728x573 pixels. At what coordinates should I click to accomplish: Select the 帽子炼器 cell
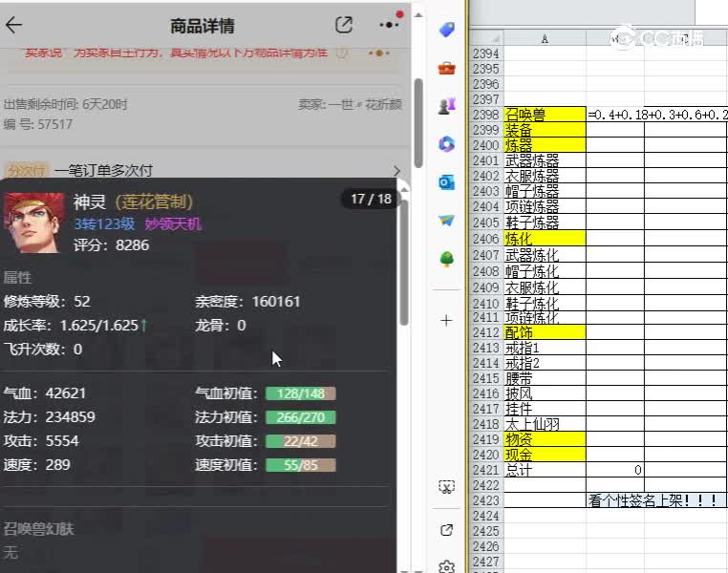tap(545, 191)
